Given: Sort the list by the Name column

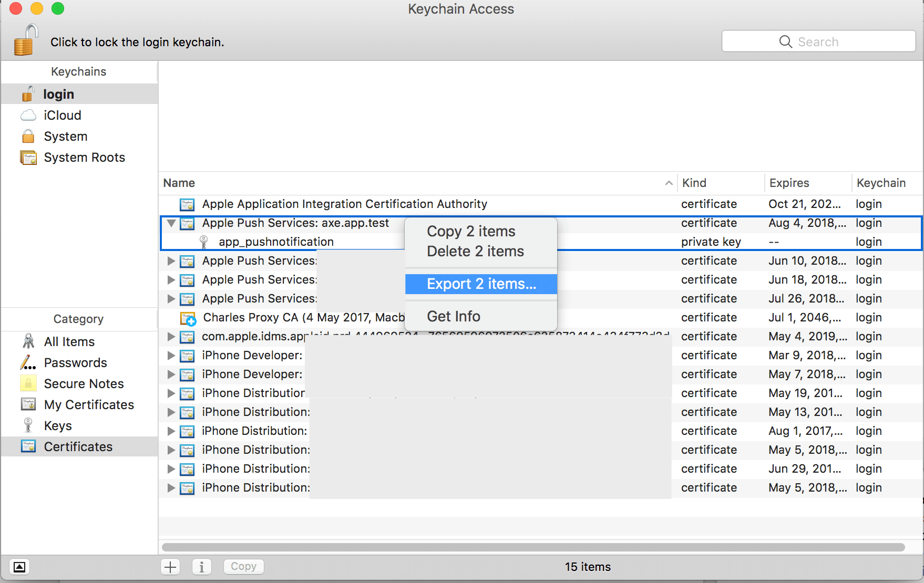Looking at the screenshot, I should pyautogui.click(x=418, y=183).
